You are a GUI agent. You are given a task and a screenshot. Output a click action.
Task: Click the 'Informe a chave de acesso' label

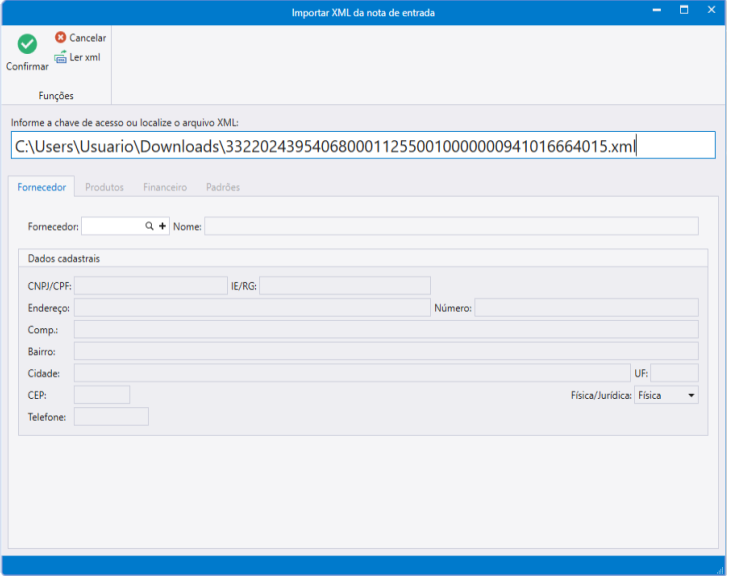click(125, 123)
